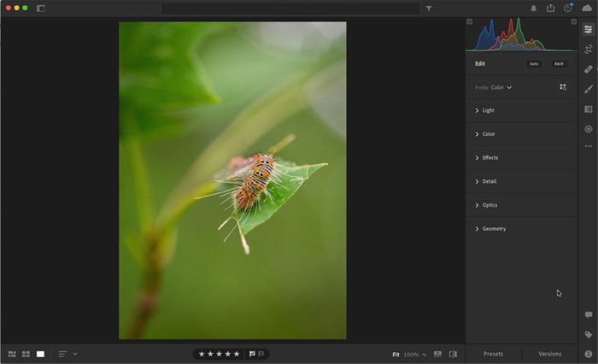Viewport: 598px width, 364px height.
Task: Click the Share export icon
Action: coord(550,8)
